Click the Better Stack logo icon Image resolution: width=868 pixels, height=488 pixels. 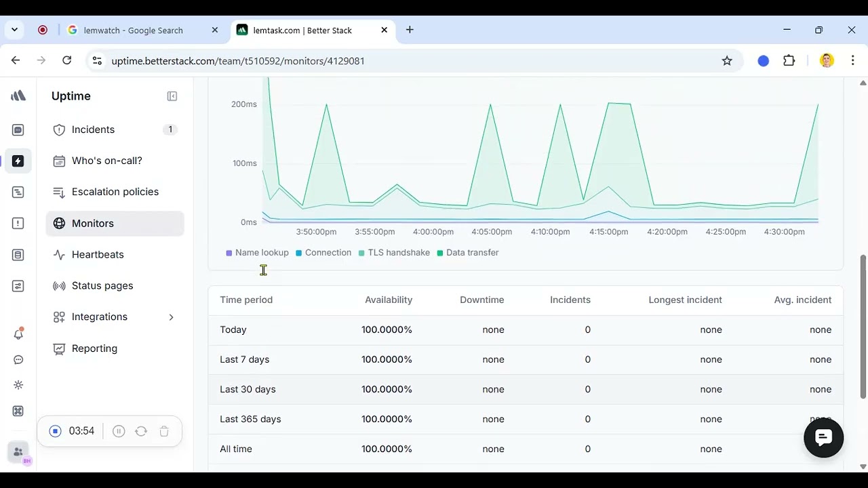tap(18, 96)
